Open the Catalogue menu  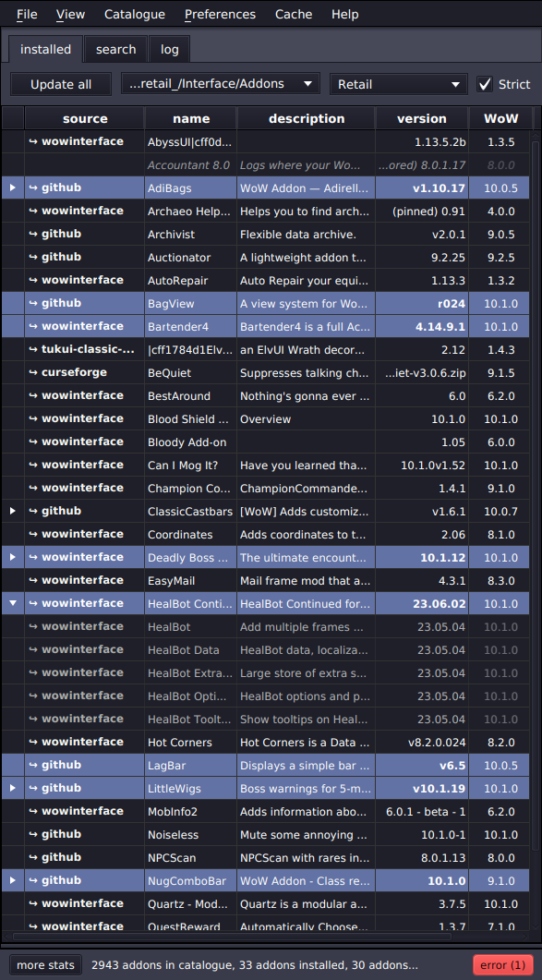(135, 15)
